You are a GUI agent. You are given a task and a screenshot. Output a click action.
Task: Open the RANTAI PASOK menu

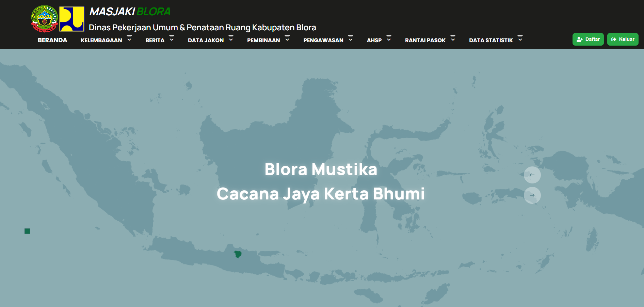(x=425, y=40)
